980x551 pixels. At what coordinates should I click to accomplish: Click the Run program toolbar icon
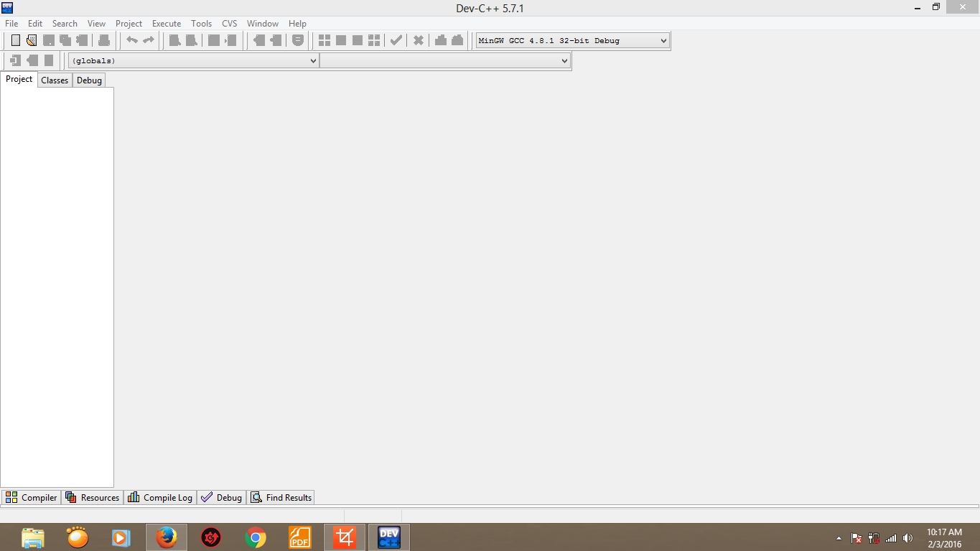coord(341,40)
